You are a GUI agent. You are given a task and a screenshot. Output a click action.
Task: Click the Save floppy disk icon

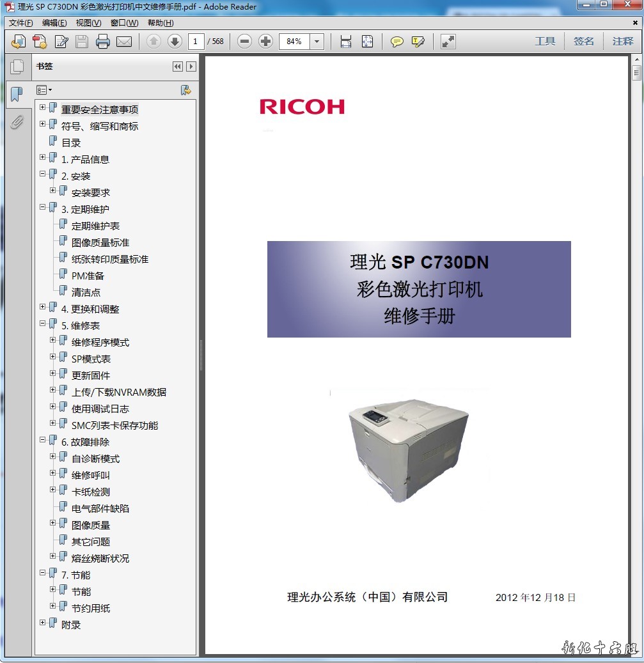pyautogui.click(x=82, y=42)
